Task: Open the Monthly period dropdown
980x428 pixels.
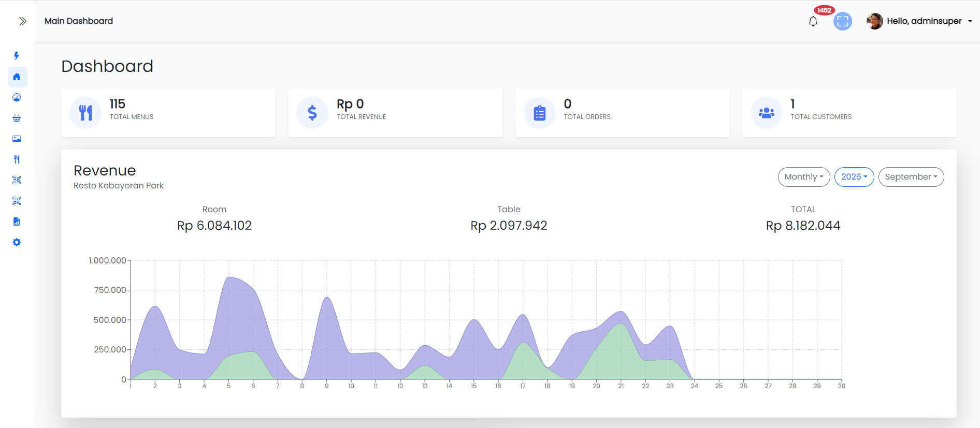Action: click(x=804, y=177)
